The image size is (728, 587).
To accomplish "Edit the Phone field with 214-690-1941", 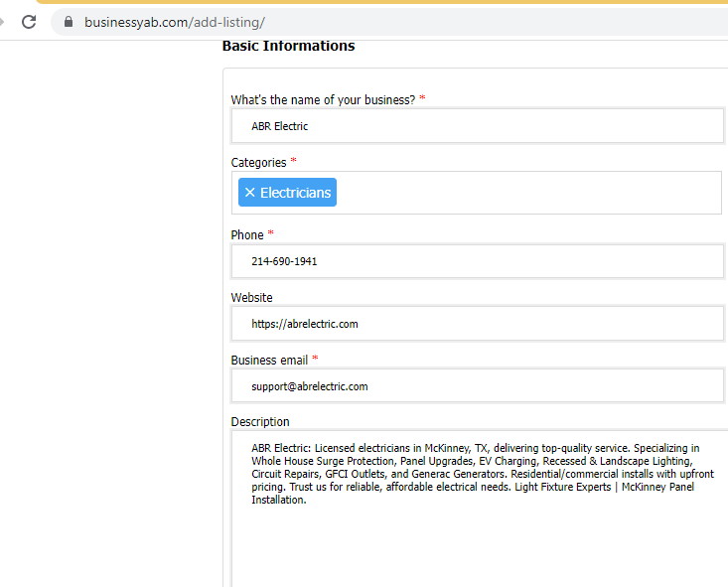I will tap(478, 261).
